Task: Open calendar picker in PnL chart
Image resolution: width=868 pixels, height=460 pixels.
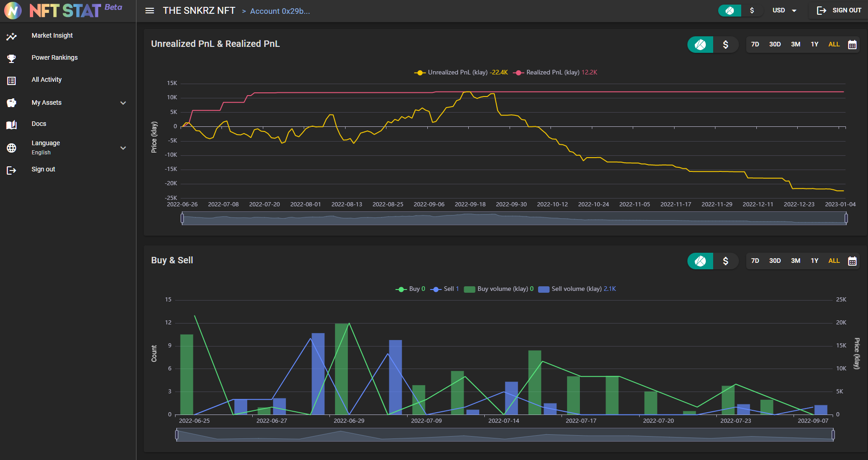Action: pos(852,45)
